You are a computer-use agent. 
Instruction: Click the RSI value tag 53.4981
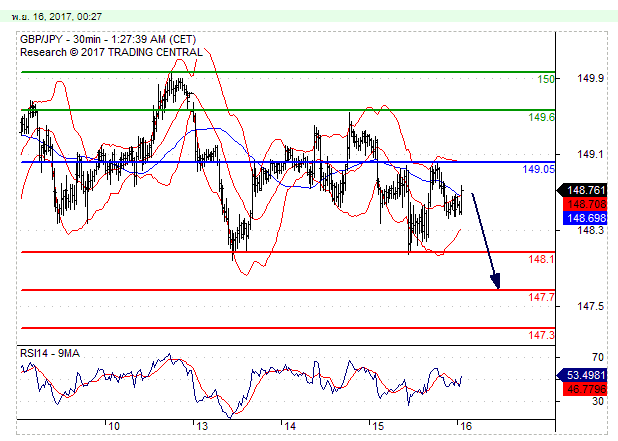pos(584,375)
